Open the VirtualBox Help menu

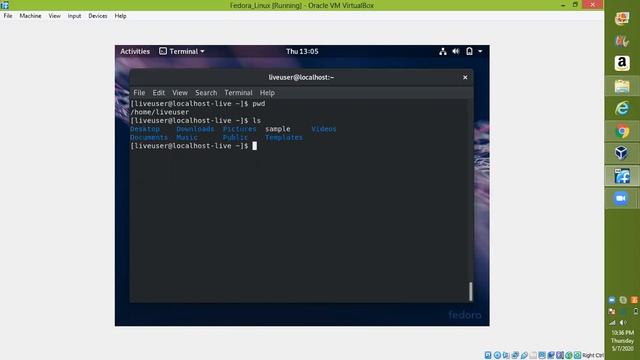click(x=120, y=16)
